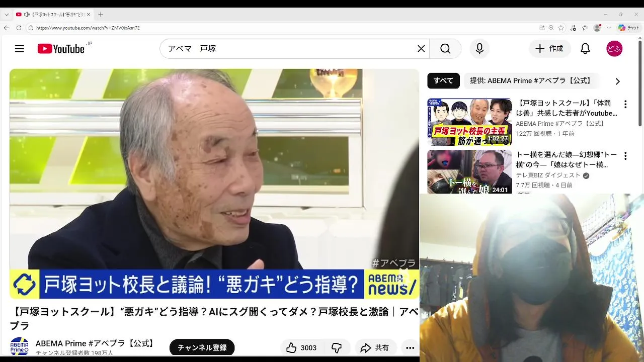
Task: Open the browser settings ellipsis menu
Action: [x=609, y=28]
